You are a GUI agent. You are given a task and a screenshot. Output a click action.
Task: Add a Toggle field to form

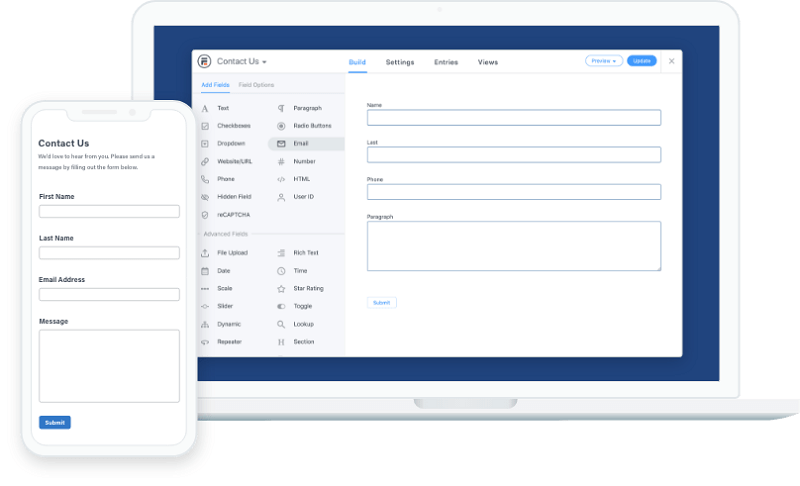click(302, 306)
